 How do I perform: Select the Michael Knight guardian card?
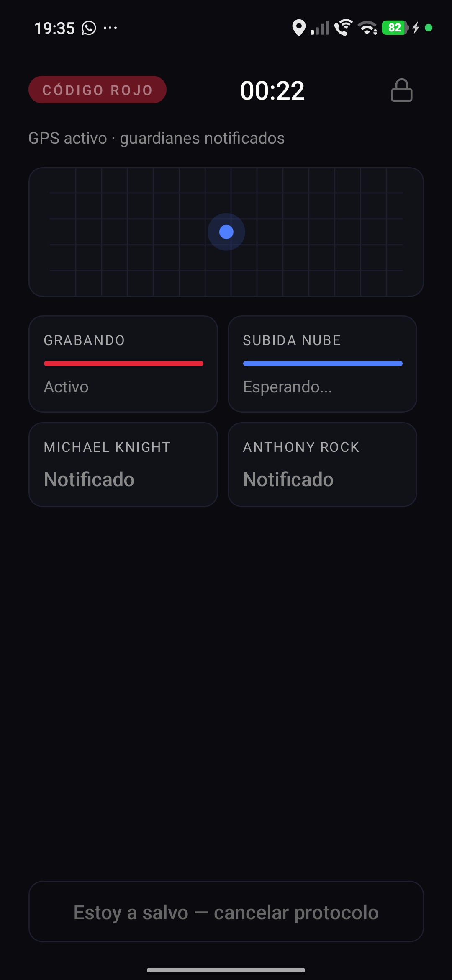point(123,464)
